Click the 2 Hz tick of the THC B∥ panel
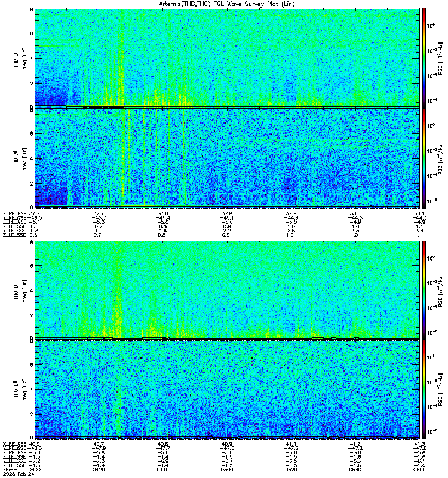The image size is (448, 478). (x=32, y=415)
